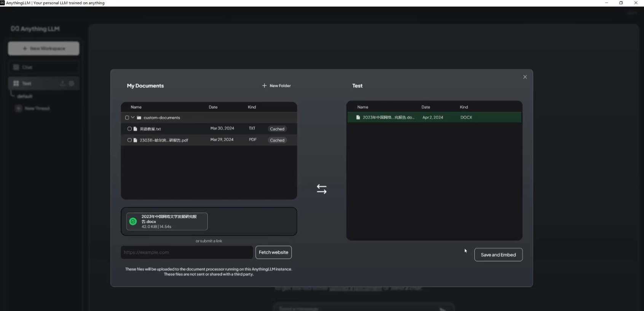Click the file icon of the DOCX workspace row
The image size is (644, 311).
click(358, 117)
